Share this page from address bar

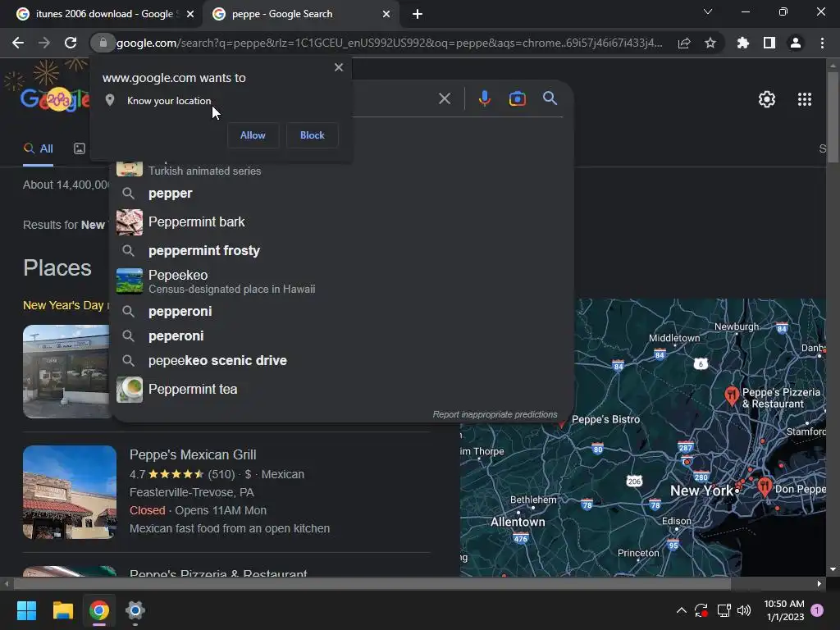pos(683,43)
